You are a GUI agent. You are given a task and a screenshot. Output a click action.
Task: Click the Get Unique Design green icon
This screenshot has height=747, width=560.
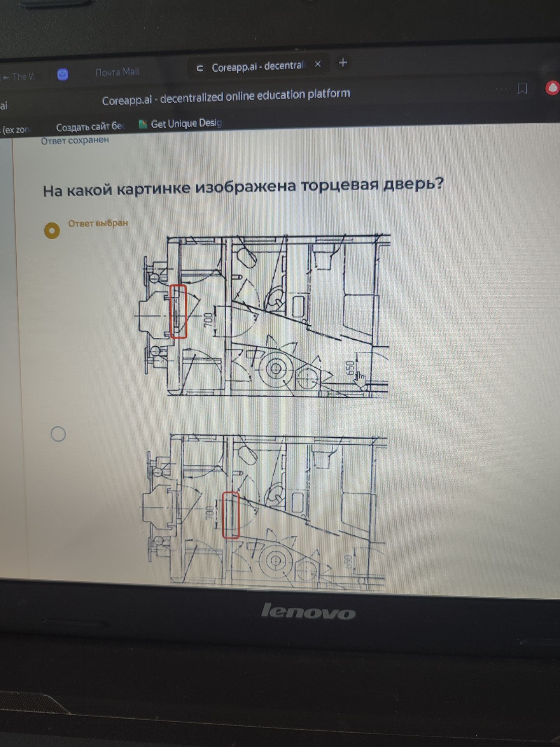tap(143, 124)
